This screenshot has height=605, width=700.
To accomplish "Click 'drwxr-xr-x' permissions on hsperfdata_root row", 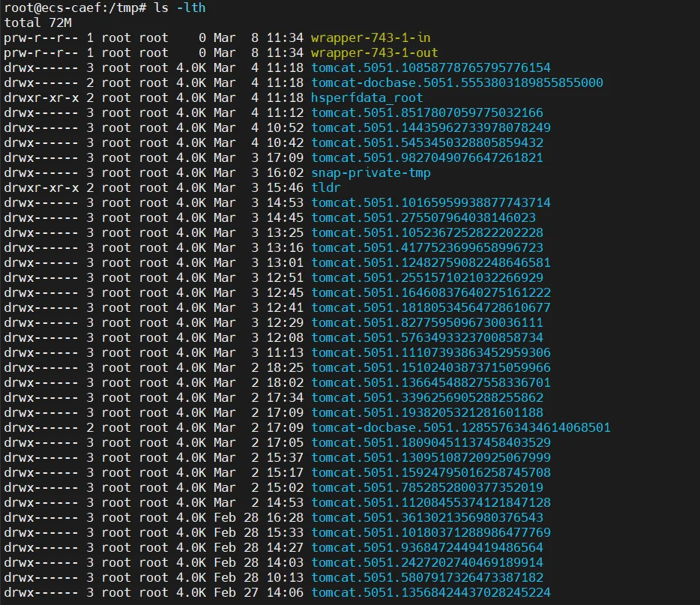I will coord(41,97).
